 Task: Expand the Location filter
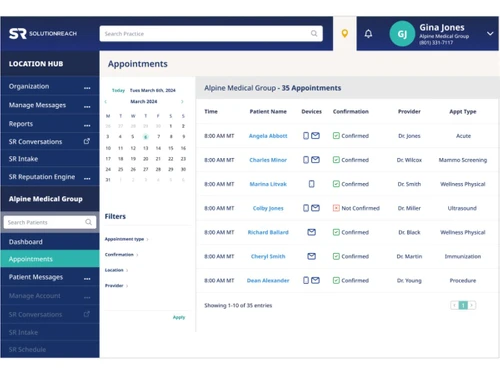pyautogui.click(x=116, y=270)
